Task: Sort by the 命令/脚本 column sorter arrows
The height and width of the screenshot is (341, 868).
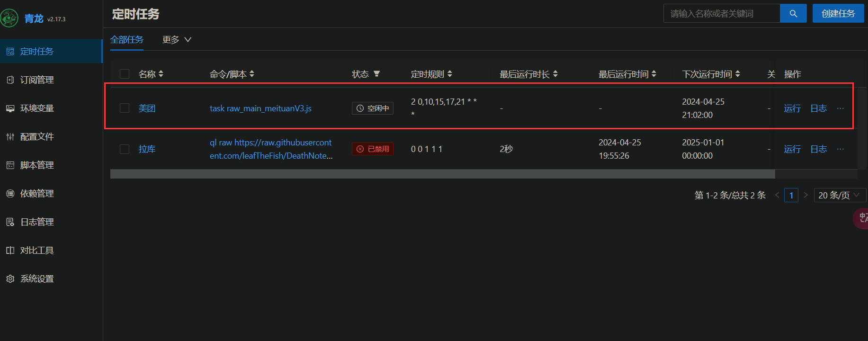Action: point(252,74)
